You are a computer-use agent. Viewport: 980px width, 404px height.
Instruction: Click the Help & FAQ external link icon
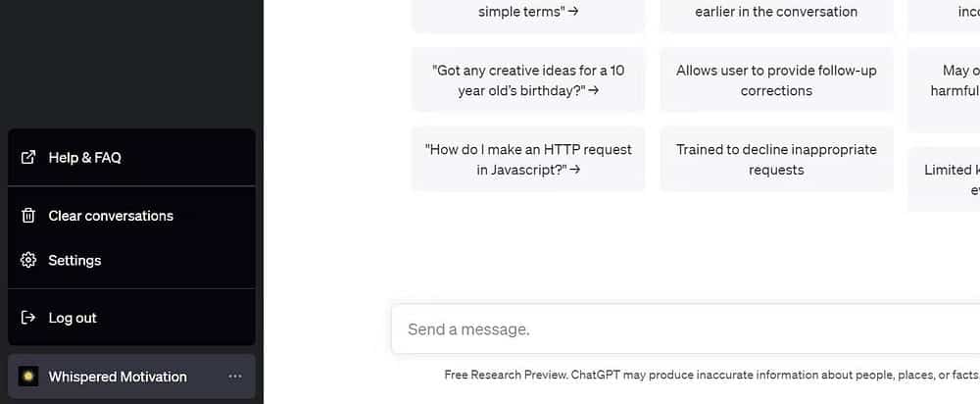pyautogui.click(x=28, y=158)
